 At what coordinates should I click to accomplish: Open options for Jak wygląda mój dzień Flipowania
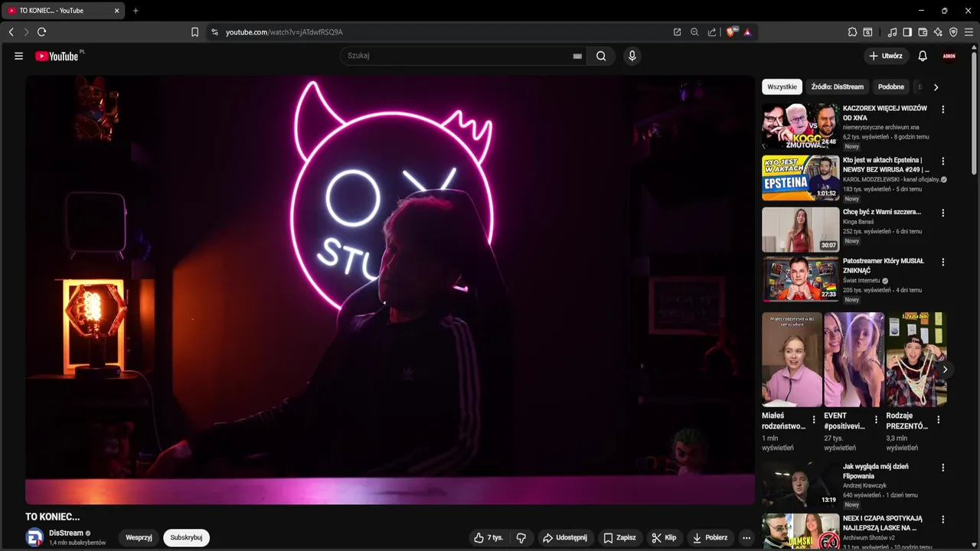tap(942, 468)
